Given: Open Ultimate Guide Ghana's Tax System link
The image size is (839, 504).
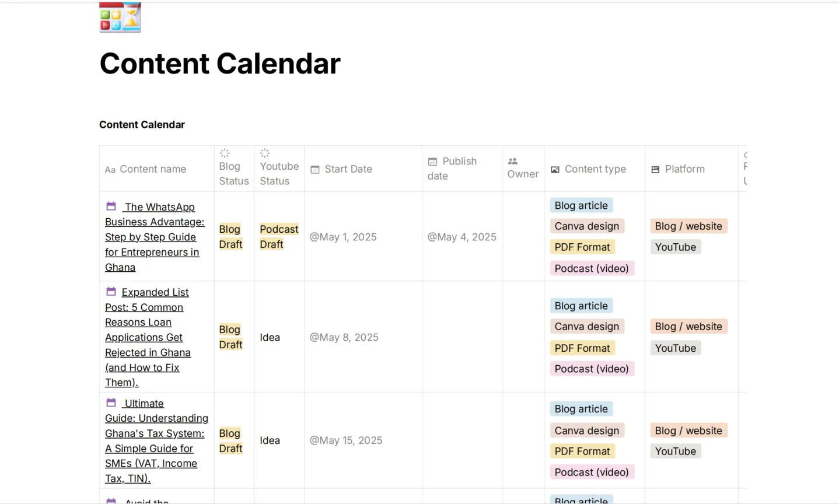Looking at the screenshot, I should coord(156,440).
